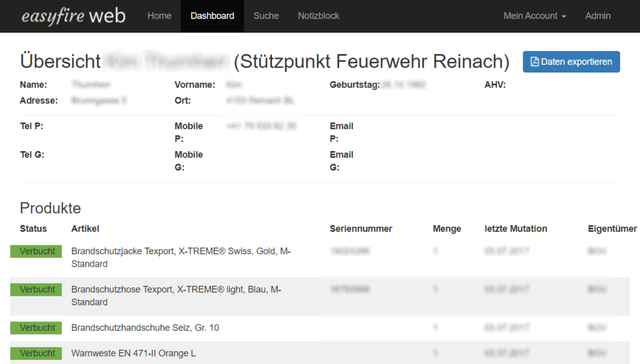Click the Mobile P: label
The width and height of the screenshot is (640, 364).
click(189, 132)
